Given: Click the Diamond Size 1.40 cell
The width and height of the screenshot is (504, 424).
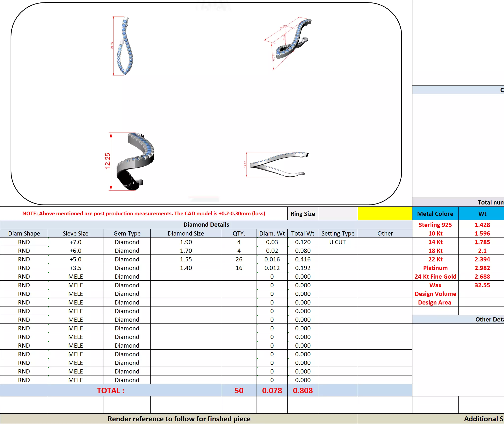Looking at the screenshot, I should point(186,268).
